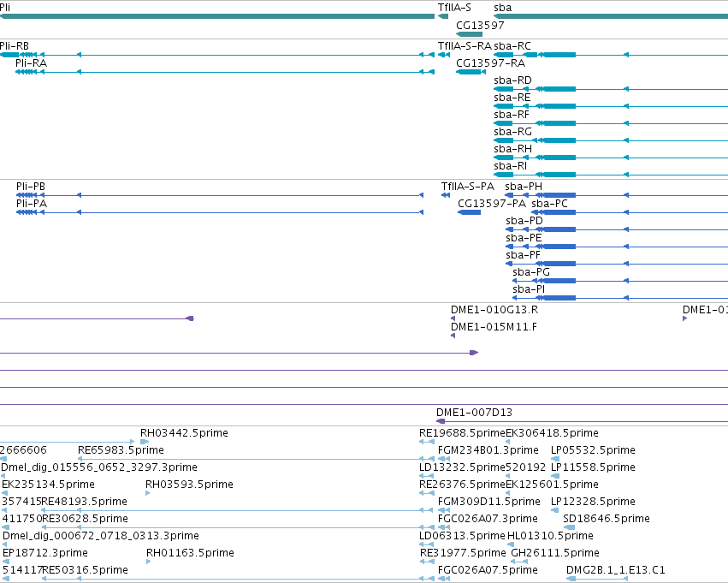Select EST SD18646.5prime
Screen dimensions: 728x583
(607, 520)
